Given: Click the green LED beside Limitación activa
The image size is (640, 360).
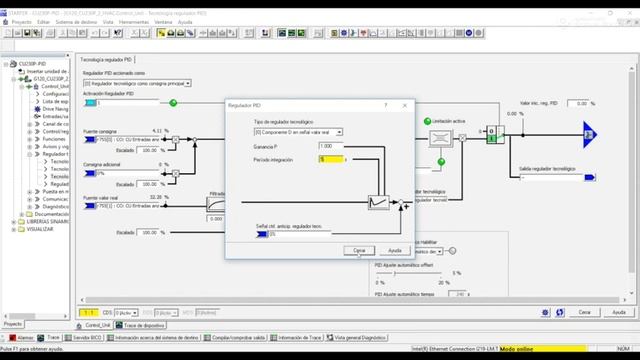Looking at the screenshot, I should click(427, 121).
